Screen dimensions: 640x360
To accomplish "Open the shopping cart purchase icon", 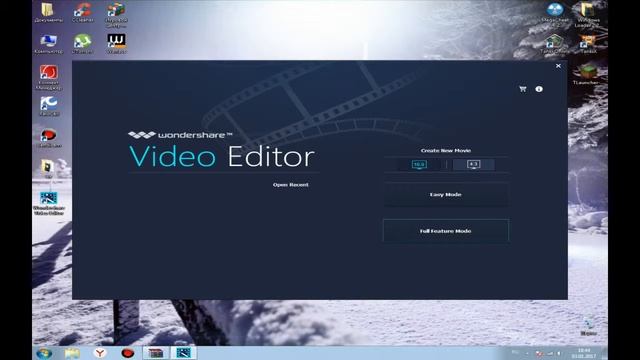I will [x=522, y=89].
